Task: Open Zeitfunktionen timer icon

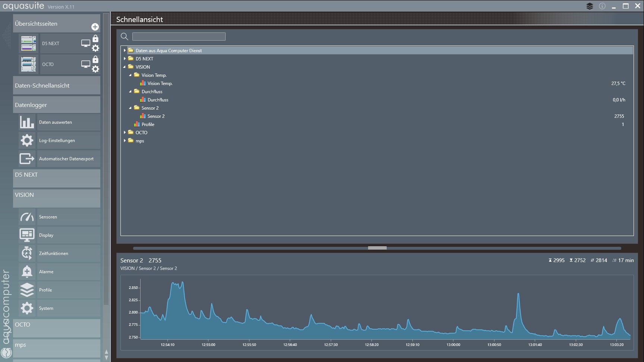Action: pyautogui.click(x=27, y=254)
